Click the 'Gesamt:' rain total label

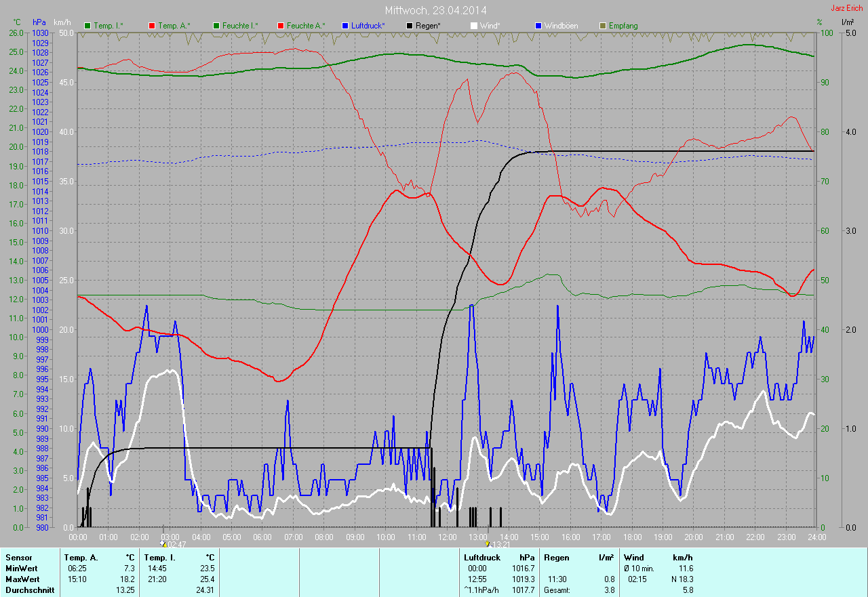click(x=557, y=590)
